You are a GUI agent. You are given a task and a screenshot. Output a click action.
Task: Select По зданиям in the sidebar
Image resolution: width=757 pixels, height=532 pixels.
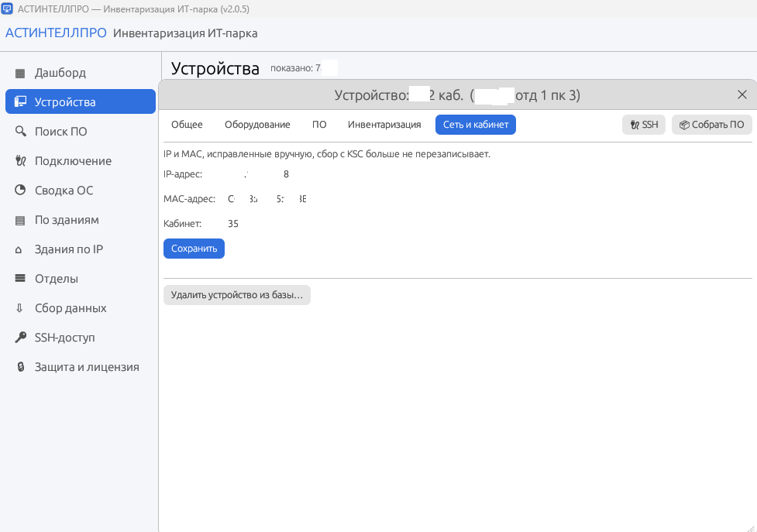click(x=80, y=219)
